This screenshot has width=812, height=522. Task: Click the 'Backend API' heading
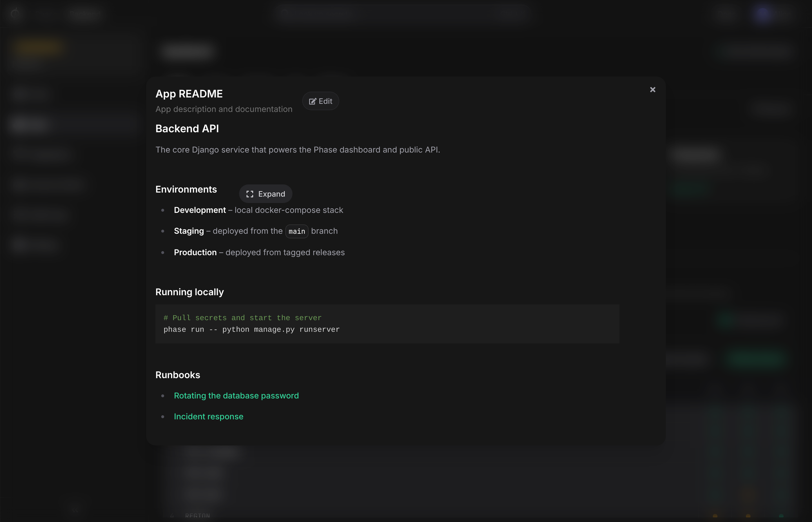187,128
